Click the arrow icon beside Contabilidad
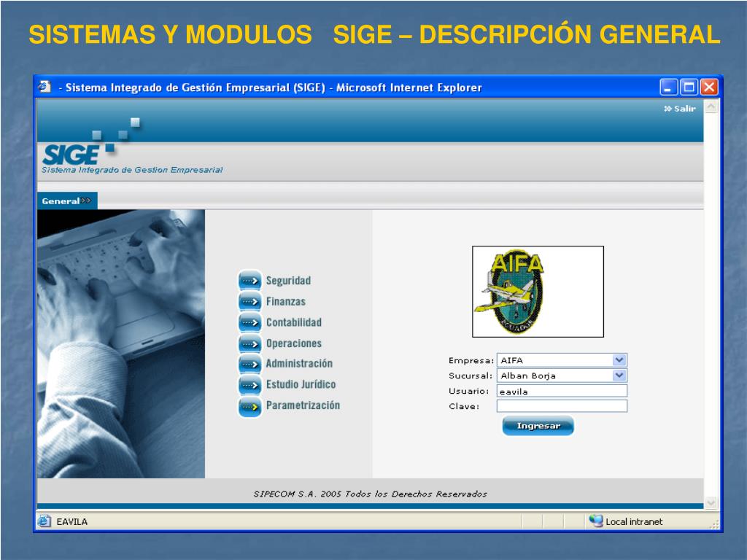Screen dimensions: 747x560 pos(249,322)
